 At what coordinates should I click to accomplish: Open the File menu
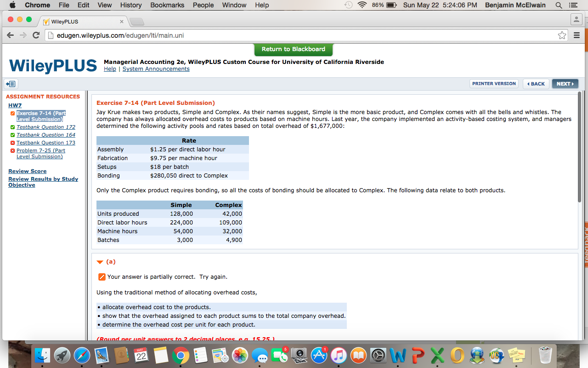coord(64,5)
